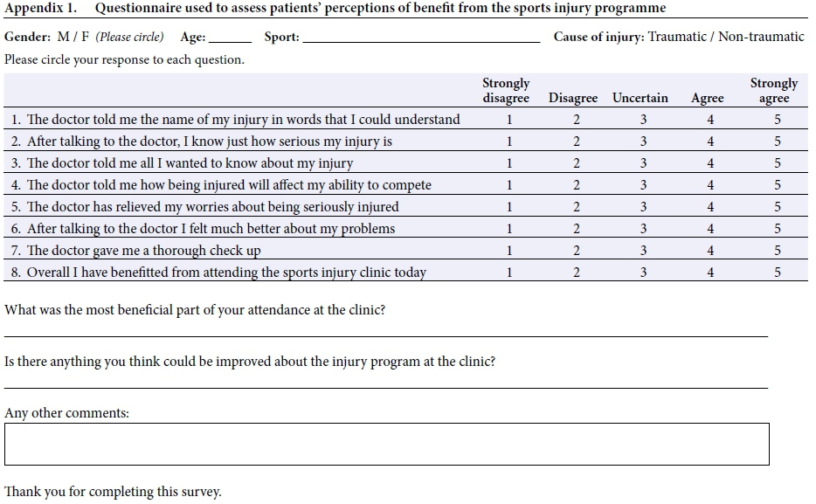Click the Strongly disagree column header

(506, 91)
